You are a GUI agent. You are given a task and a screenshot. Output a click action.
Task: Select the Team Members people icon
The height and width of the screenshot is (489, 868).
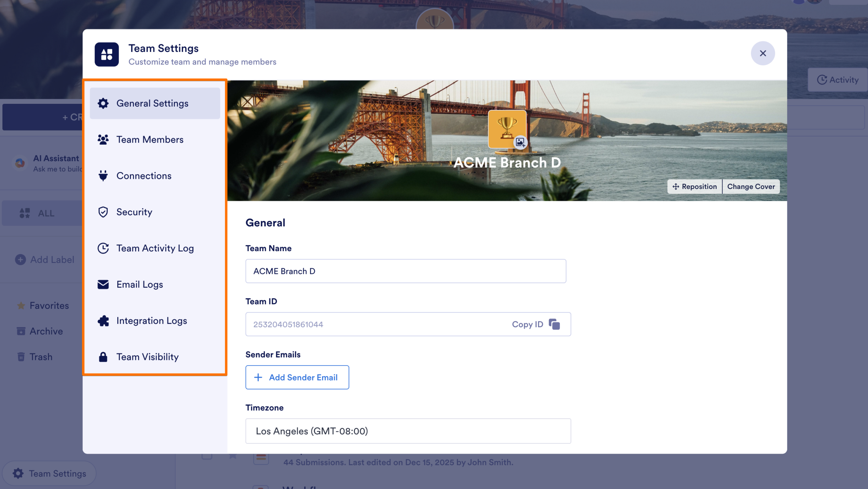104,139
